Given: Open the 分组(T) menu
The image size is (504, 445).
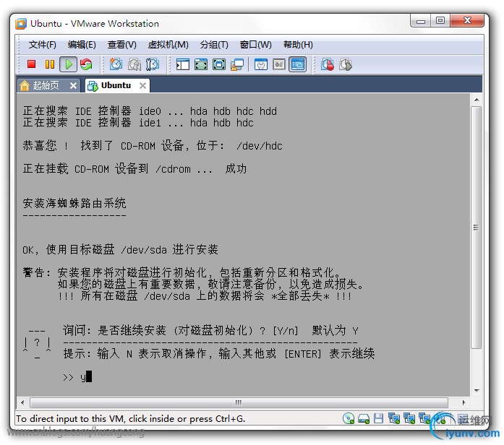Looking at the screenshot, I should tap(214, 45).
